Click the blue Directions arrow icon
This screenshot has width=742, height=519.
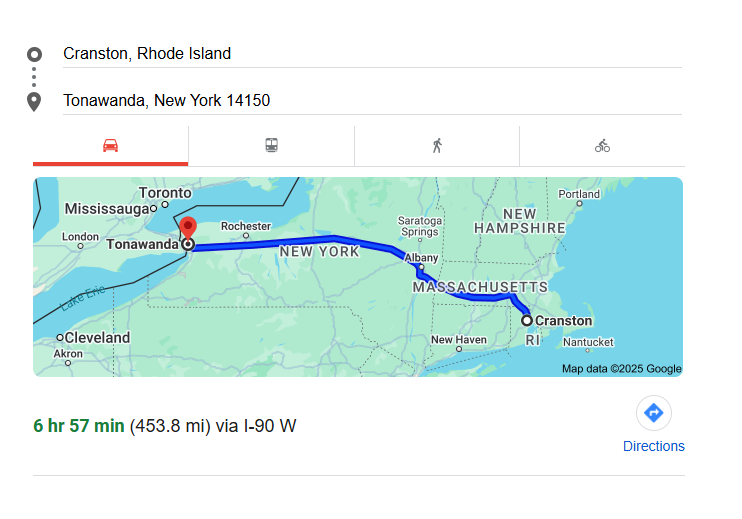(x=654, y=412)
